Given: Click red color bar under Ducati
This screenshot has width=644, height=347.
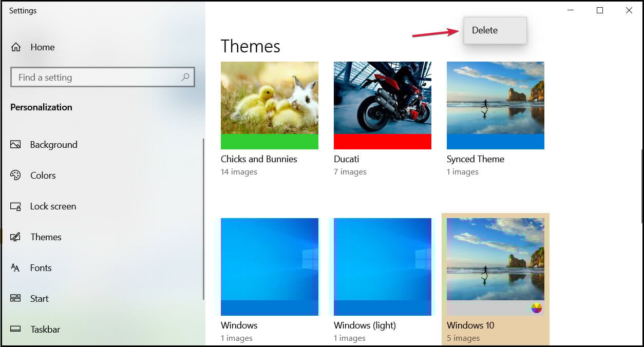Looking at the screenshot, I should point(383,142).
